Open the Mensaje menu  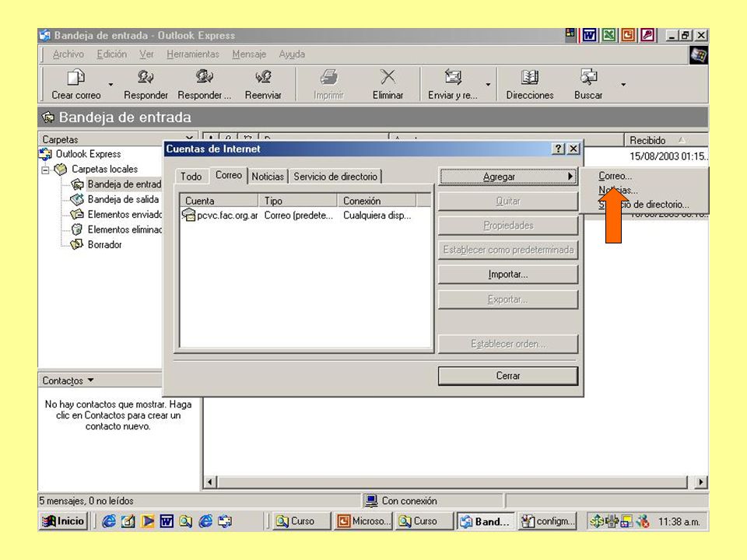(x=249, y=54)
